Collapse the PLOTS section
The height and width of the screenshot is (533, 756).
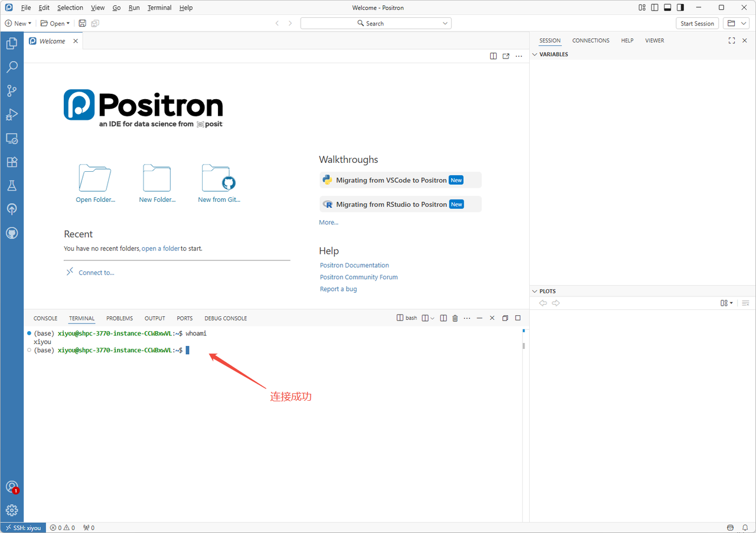pos(535,290)
